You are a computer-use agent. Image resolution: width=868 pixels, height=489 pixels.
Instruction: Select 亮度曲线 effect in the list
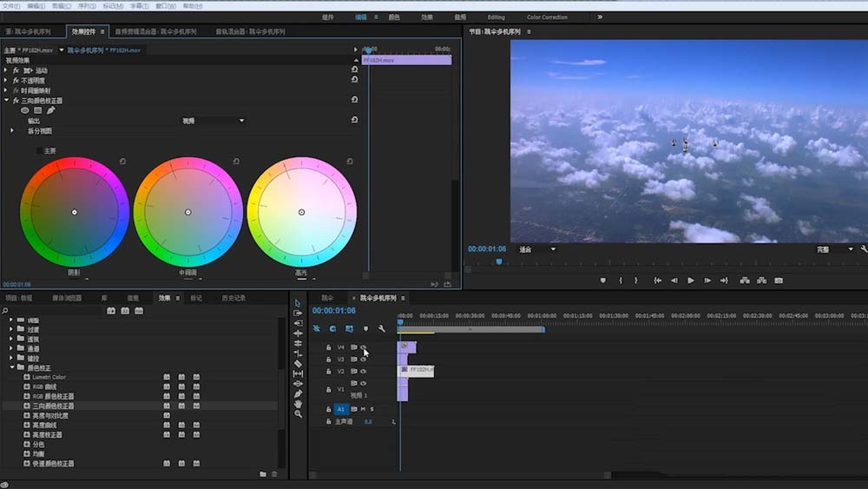coord(45,425)
